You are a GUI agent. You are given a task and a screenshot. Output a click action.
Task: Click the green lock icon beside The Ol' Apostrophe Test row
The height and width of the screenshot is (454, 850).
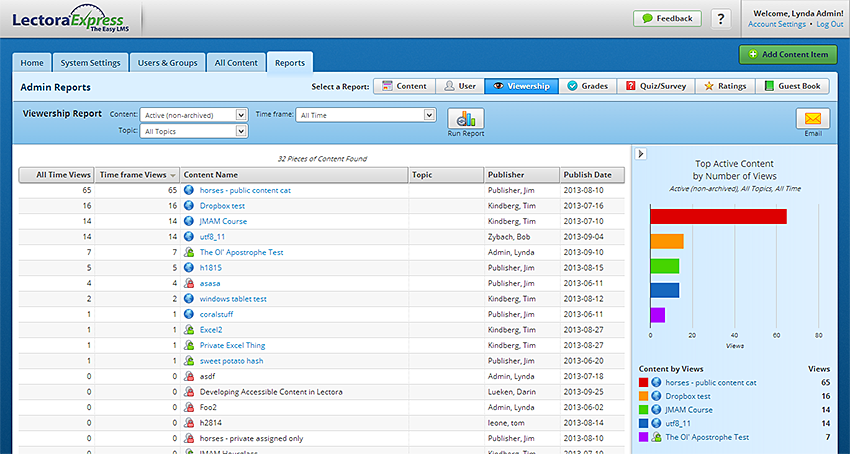(189, 252)
